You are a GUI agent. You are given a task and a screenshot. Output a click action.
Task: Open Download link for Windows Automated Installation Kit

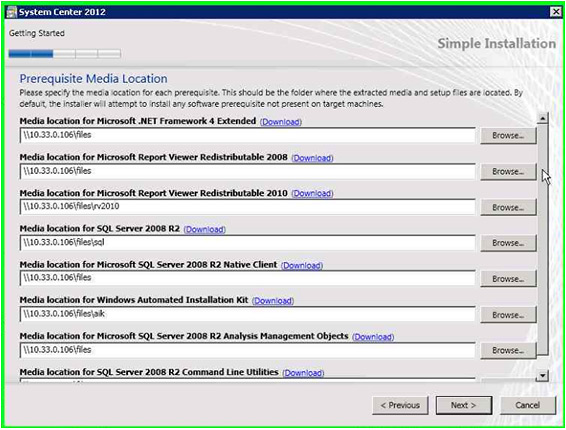point(273,301)
